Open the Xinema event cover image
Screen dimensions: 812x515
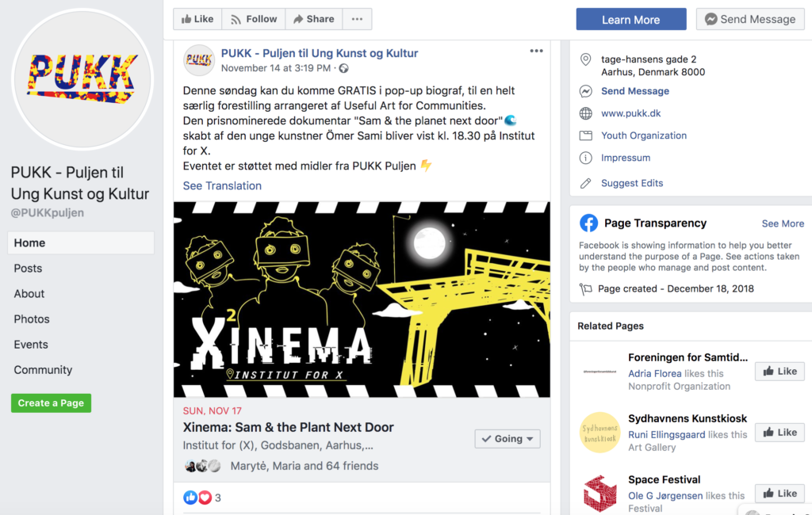point(362,299)
